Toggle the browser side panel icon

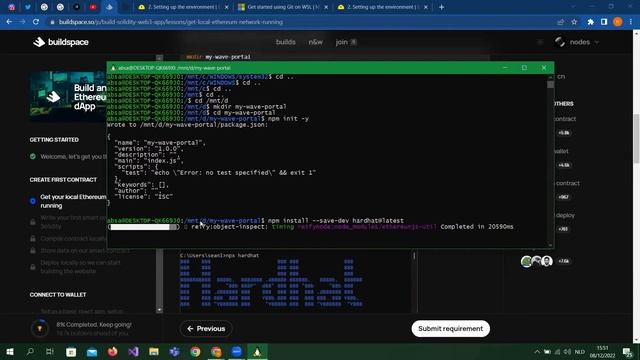click(604, 22)
